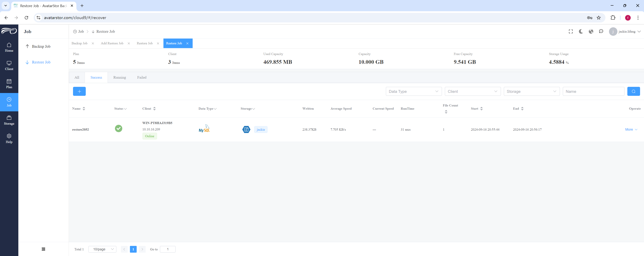Expand the Storage filter dropdown
The height and width of the screenshot is (256, 644).
pyautogui.click(x=531, y=91)
